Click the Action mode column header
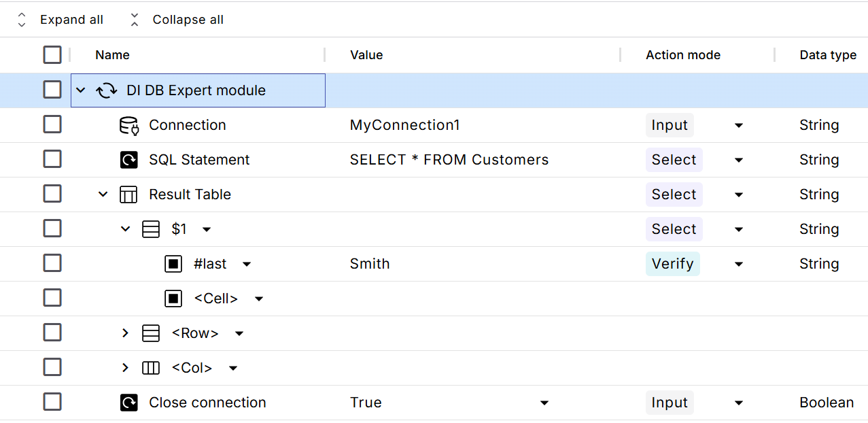 pyautogui.click(x=682, y=55)
